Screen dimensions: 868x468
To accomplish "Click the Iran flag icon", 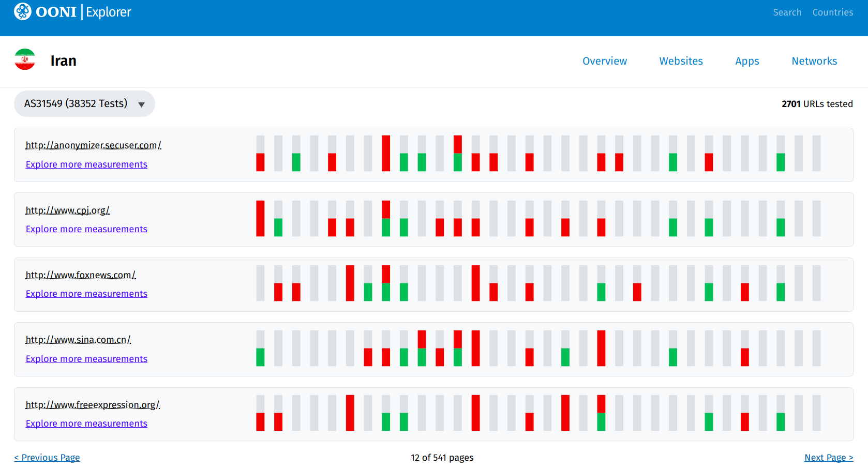I will (24, 59).
